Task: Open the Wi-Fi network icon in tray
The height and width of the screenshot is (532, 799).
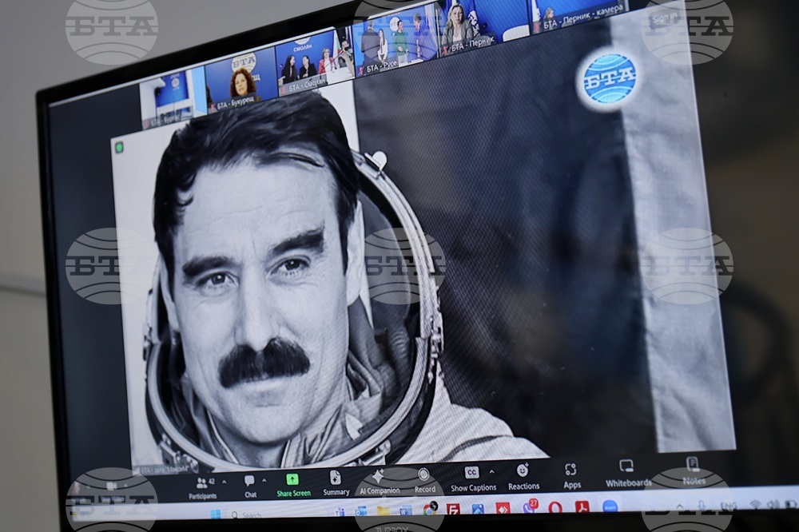Action: [x=755, y=504]
